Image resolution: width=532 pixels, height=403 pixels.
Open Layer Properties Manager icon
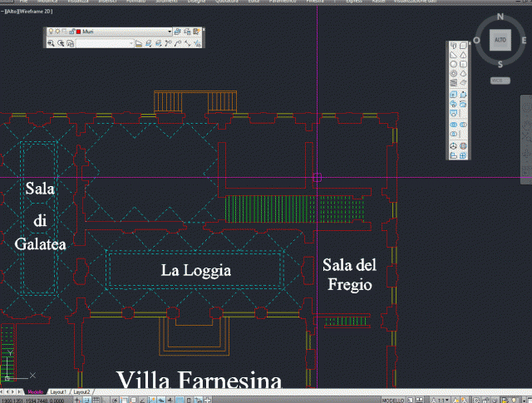tap(177, 32)
